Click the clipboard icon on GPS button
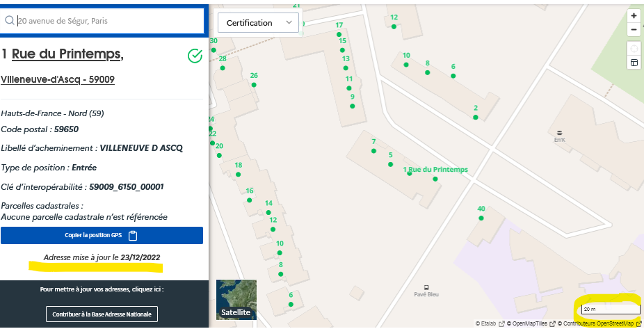The height and width of the screenshot is (329, 644). 133,235
